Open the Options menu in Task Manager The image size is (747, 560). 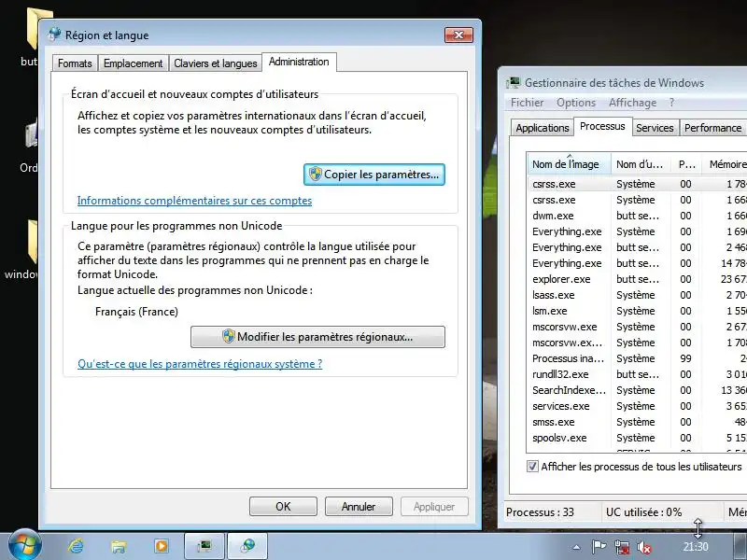click(x=576, y=103)
